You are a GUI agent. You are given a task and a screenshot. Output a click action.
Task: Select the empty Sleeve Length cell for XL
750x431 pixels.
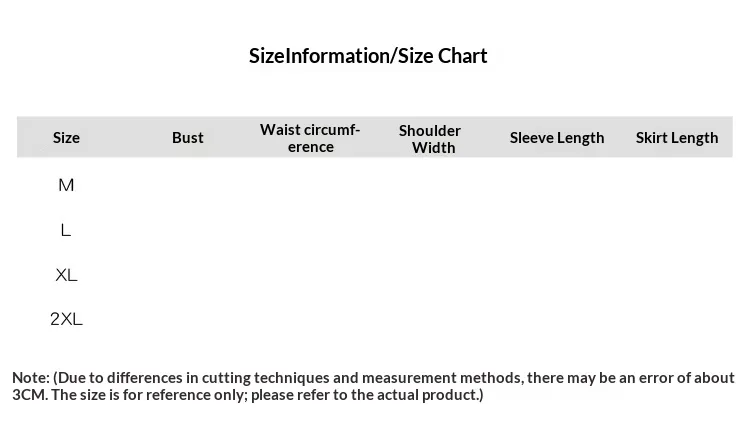click(557, 275)
